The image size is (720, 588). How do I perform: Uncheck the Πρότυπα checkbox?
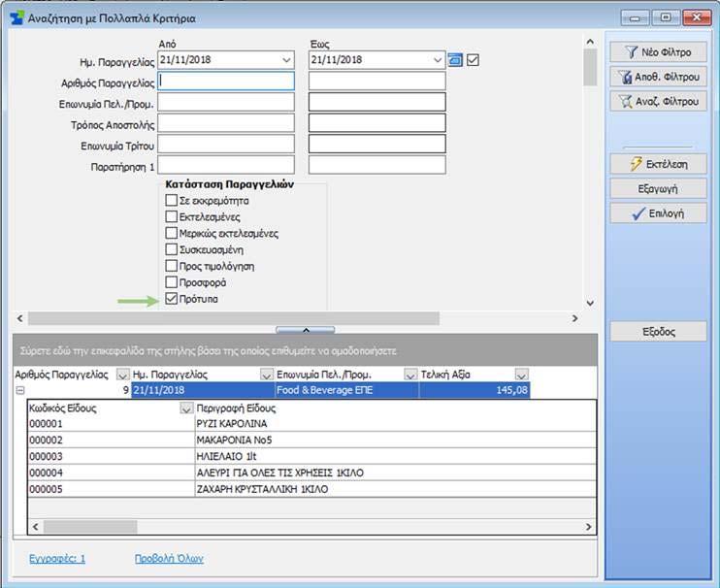172,299
